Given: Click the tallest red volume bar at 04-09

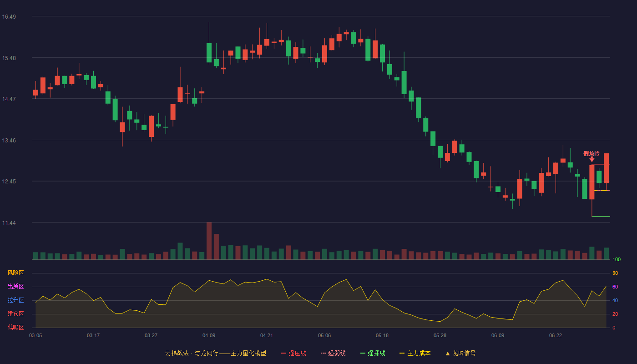Looking at the screenshot, I should coord(209,241).
